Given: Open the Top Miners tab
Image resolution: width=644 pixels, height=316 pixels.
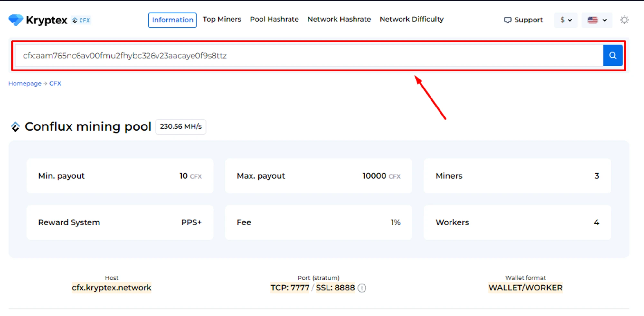Looking at the screenshot, I should point(222,19).
